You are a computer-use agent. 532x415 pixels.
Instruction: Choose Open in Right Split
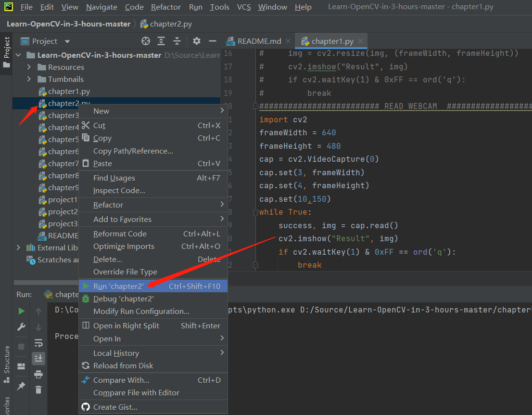[x=153, y=326]
